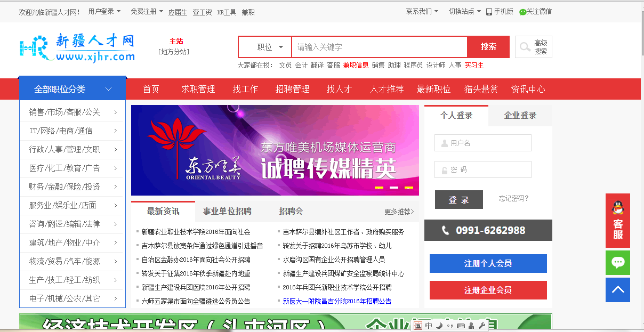Open the 职位 search type dropdown
This screenshot has width=644, height=332.
pyautogui.click(x=265, y=47)
